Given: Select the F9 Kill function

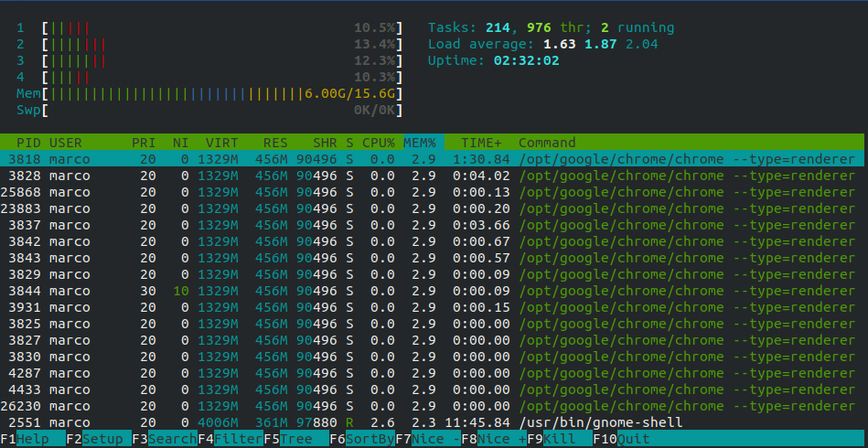Looking at the screenshot, I should click(x=560, y=439).
